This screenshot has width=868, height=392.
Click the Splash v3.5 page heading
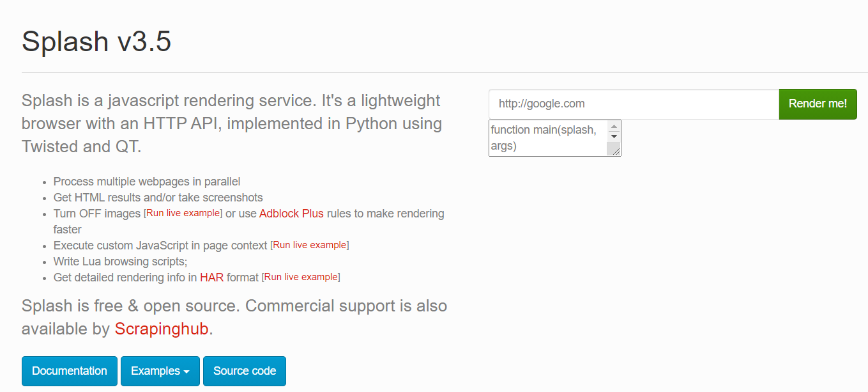[x=96, y=42]
